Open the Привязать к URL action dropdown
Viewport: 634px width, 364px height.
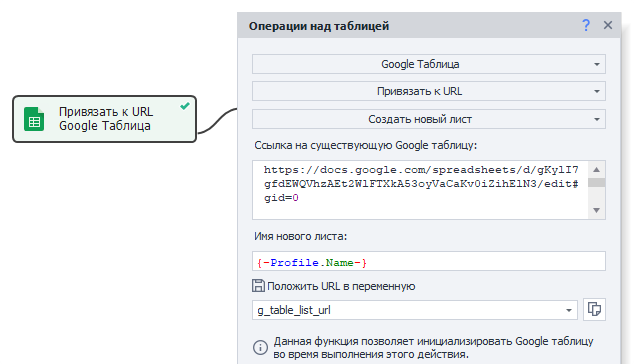tap(429, 91)
